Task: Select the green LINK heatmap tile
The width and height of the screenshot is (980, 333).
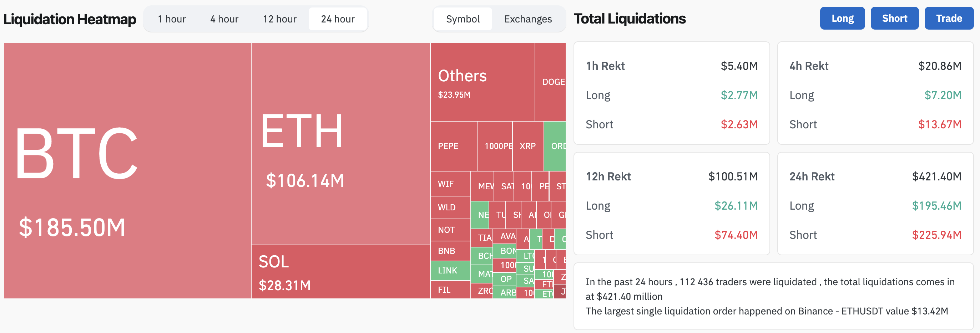Action: pos(450,270)
